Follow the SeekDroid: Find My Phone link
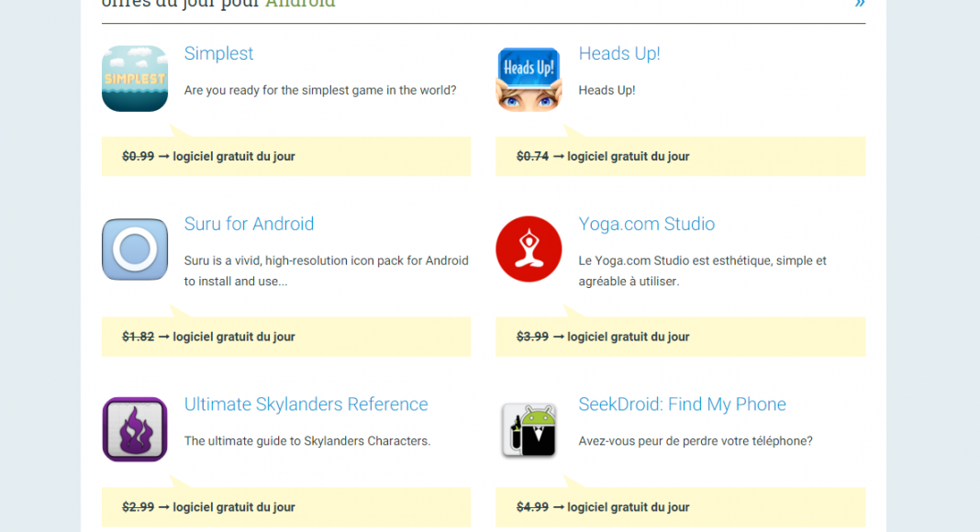This screenshot has width=980, height=532. tap(682, 404)
